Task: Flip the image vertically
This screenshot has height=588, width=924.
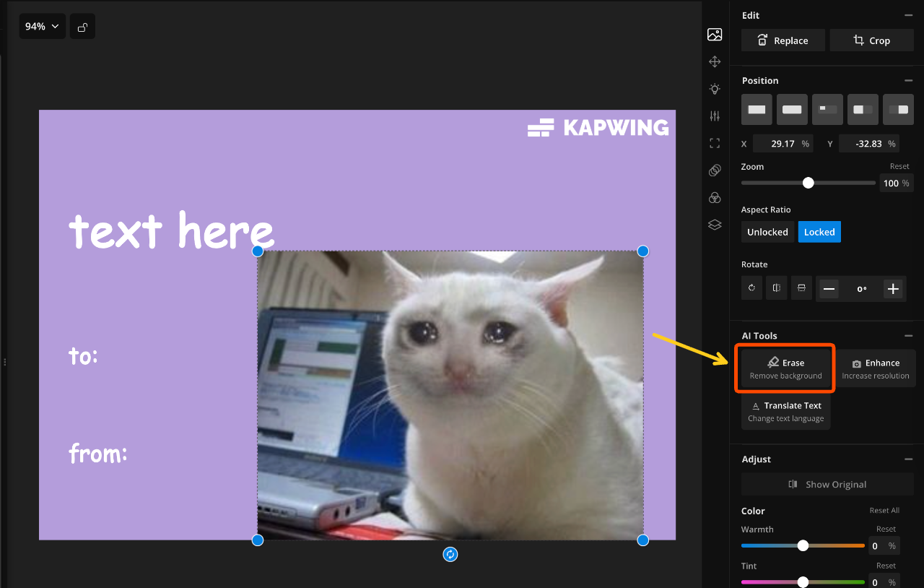Action: 801,287
